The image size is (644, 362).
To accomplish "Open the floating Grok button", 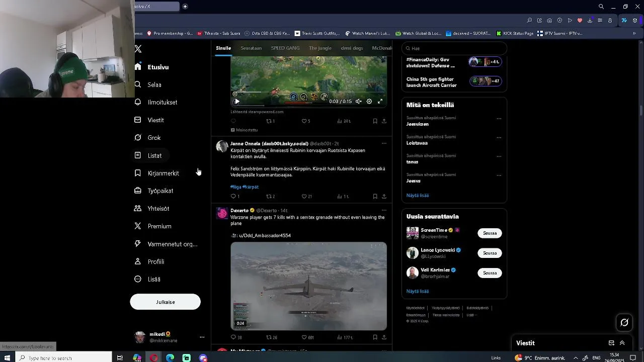I will click(x=624, y=323).
